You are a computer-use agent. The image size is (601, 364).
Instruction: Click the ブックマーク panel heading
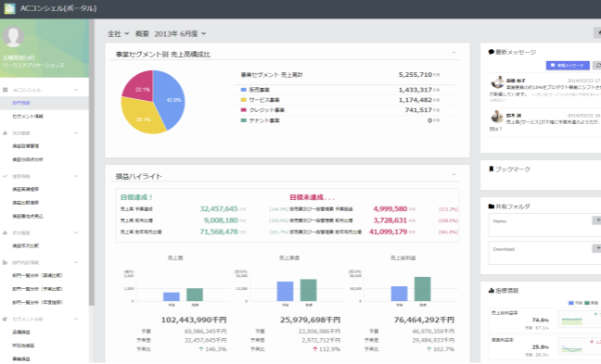click(513, 169)
